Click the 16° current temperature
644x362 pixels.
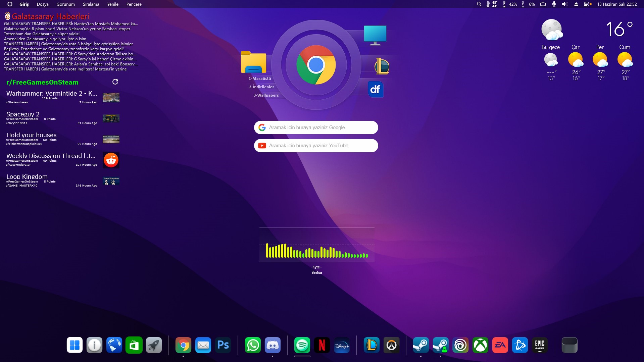(x=619, y=29)
